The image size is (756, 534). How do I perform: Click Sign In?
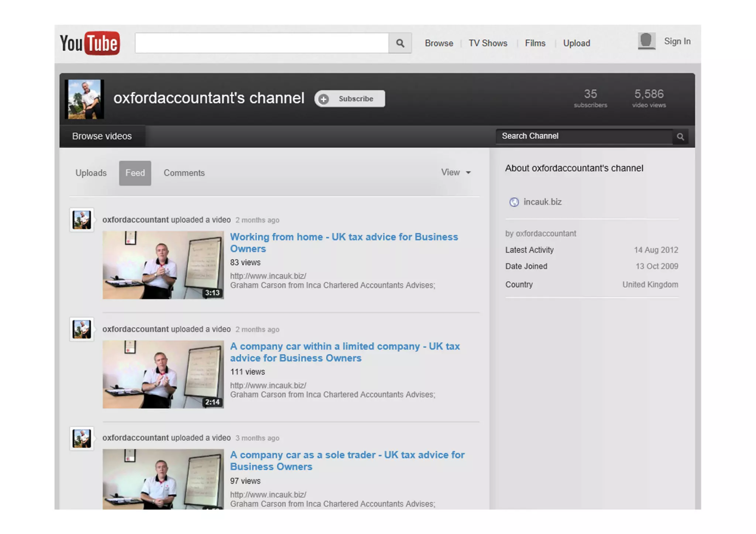pos(677,41)
